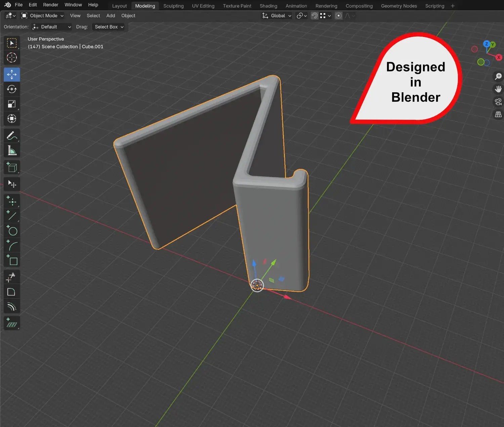Open the Object Mode dropdown
Viewport: 504px width, 427px height.
[42, 16]
